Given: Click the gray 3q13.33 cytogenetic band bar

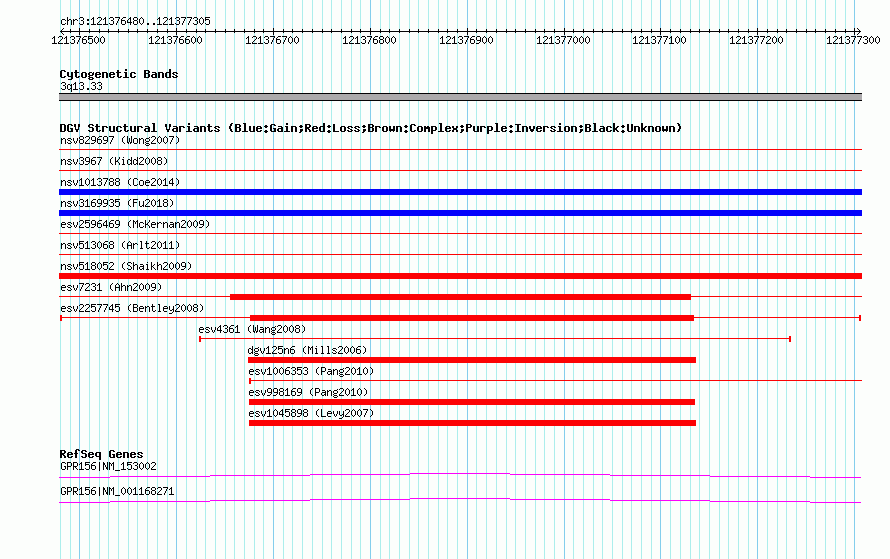Looking at the screenshot, I should click(x=460, y=97).
